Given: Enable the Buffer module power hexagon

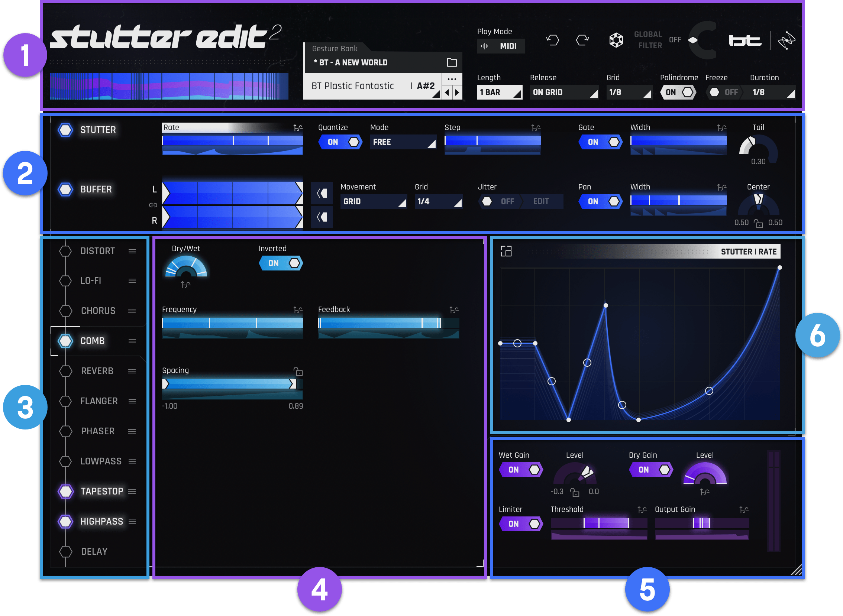Looking at the screenshot, I should tap(65, 189).
